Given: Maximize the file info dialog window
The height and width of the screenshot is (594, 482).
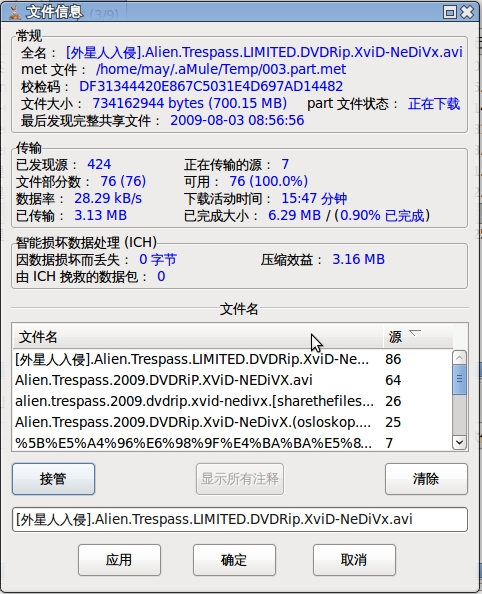Looking at the screenshot, I should (x=449, y=12).
